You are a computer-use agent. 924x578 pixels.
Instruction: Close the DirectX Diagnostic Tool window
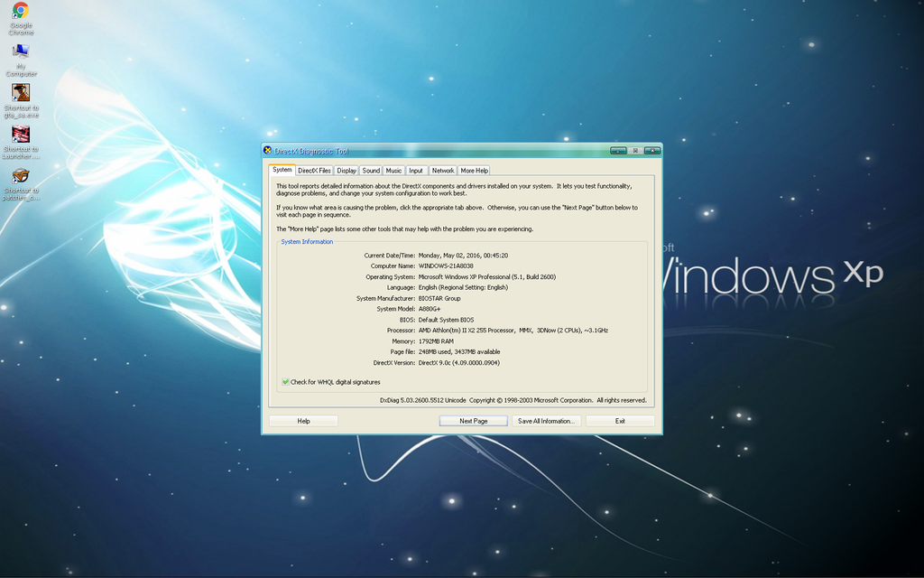click(652, 151)
